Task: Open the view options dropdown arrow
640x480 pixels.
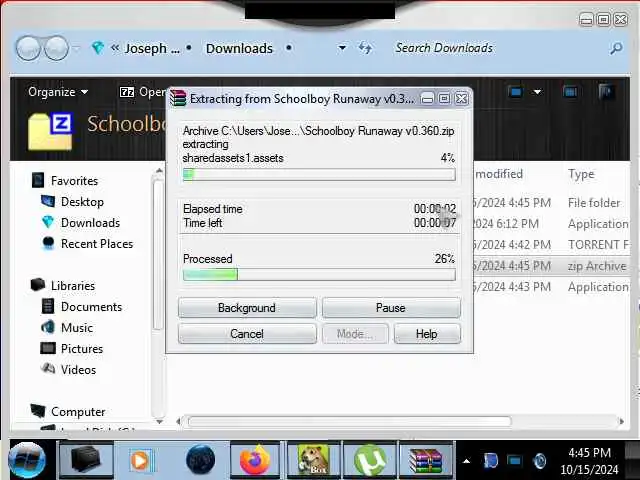Action: pyautogui.click(x=538, y=92)
